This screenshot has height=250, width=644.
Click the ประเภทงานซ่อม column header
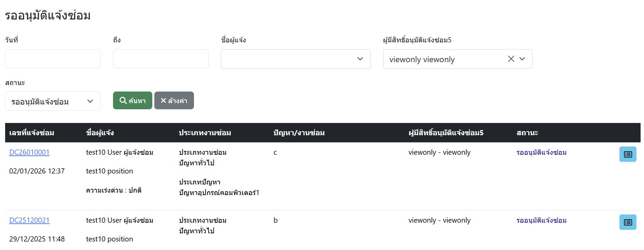[205, 133]
